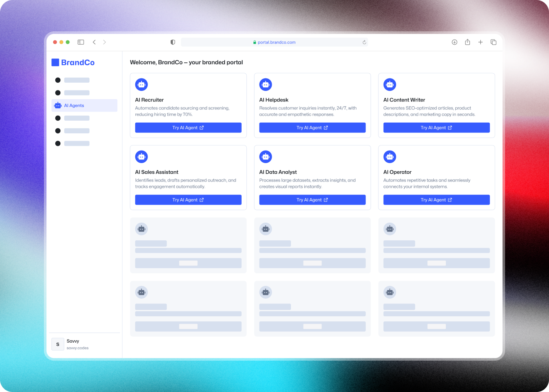Open the privacy shield icon in the toolbar
This screenshot has height=392, width=549.
[173, 42]
